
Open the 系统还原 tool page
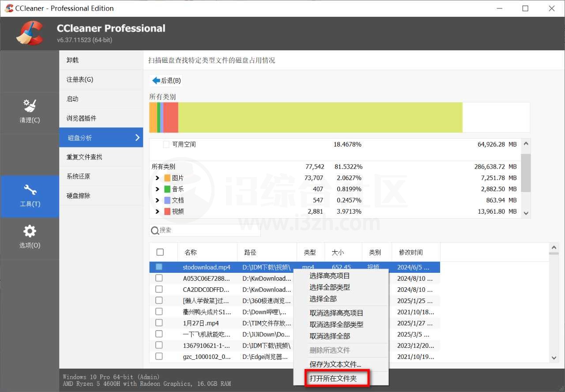click(101, 176)
